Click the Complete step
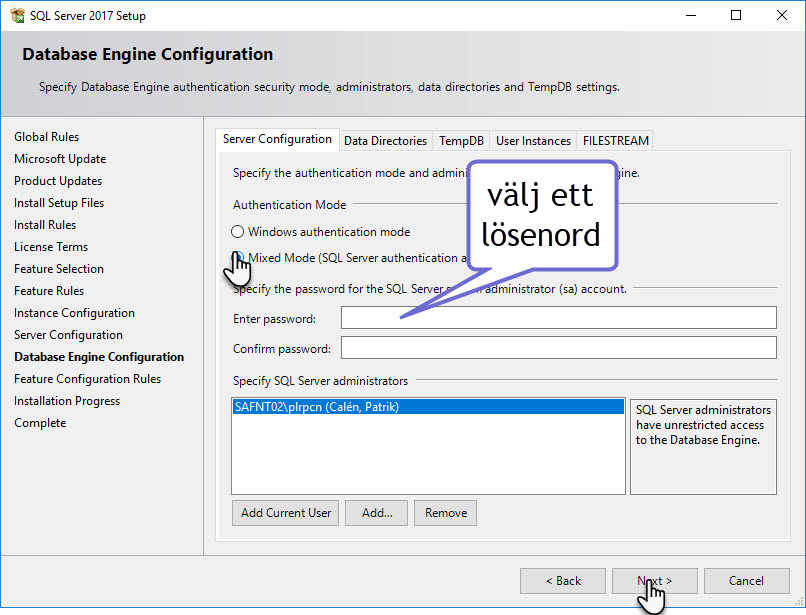This screenshot has height=615, width=806. pyautogui.click(x=40, y=423)
